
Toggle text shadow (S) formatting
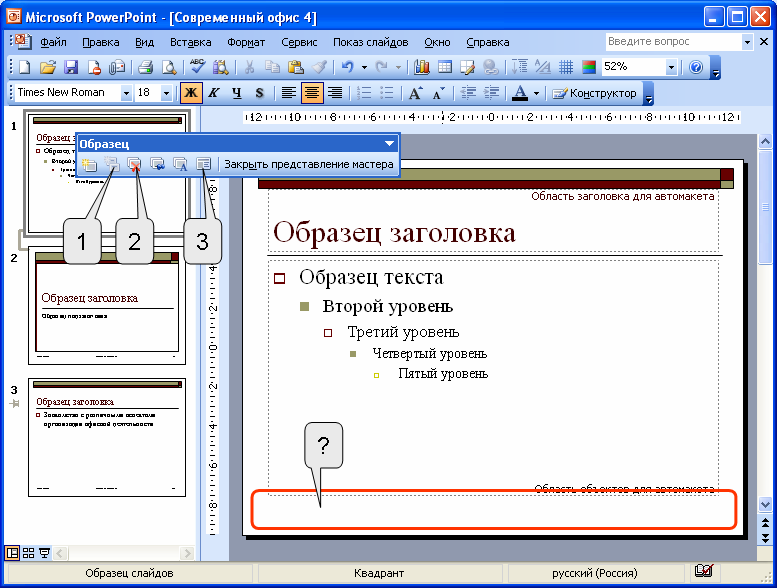[260, 93]
